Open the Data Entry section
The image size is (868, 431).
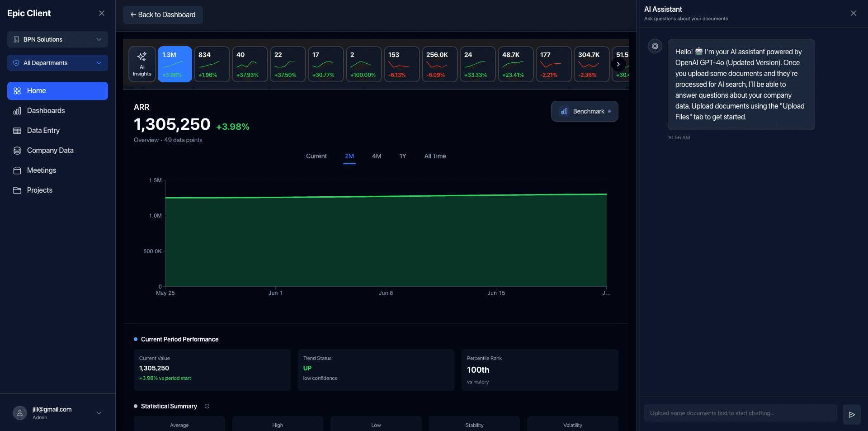point(57,130)
